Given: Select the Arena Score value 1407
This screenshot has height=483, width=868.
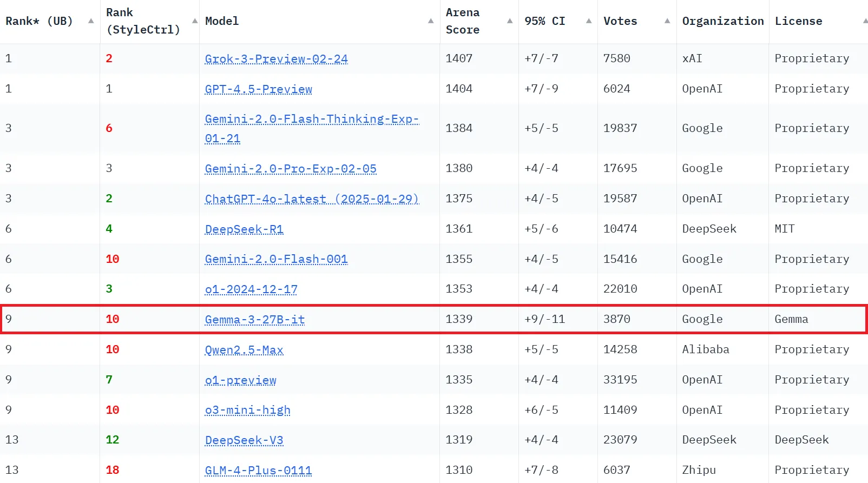Looking at the screenshot, I should [x=459, y=58].
